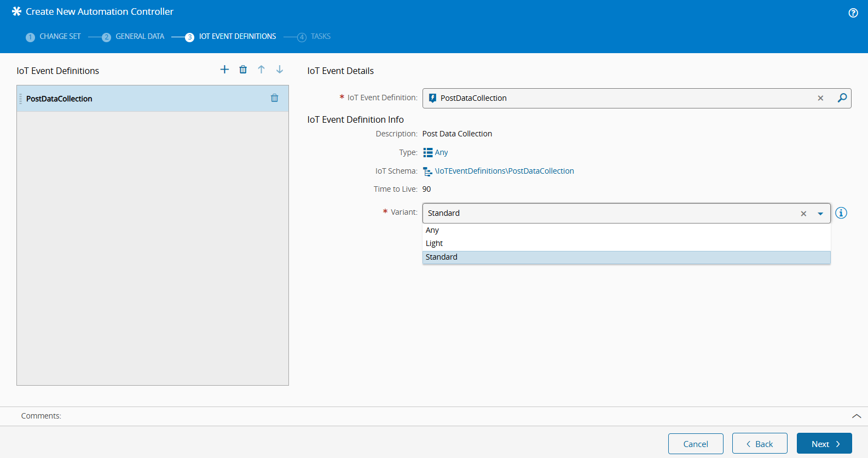Move the definition down with arrow icon
Viewport: 868px width, 458px height.
pos(280,70)
